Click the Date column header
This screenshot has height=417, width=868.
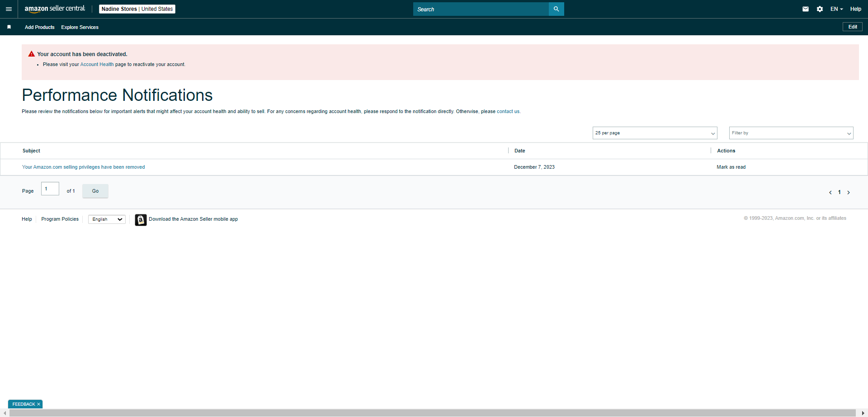point(519,151)
